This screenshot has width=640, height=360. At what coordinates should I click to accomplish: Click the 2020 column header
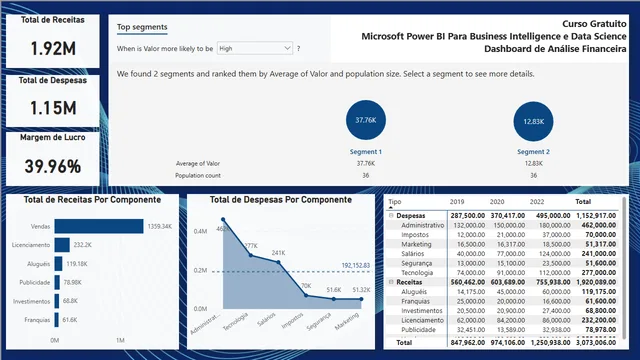(x=497, y=202)
